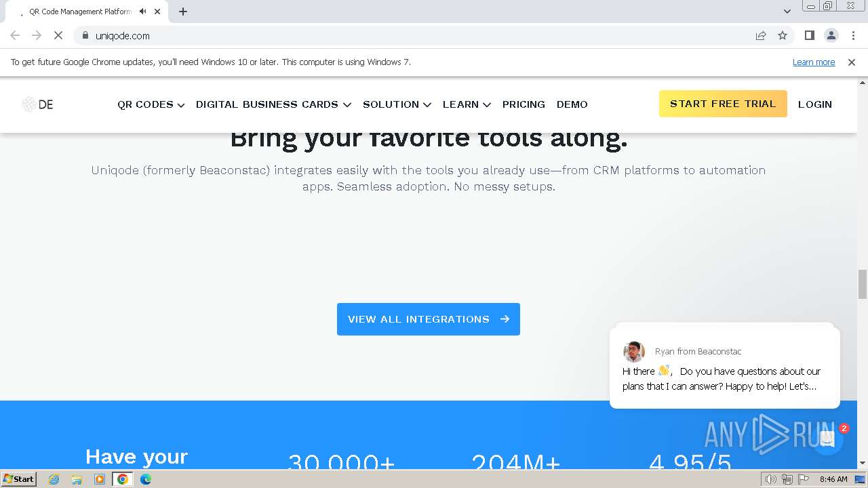The image size is (868, 488).
Task: Launch Internet Explorer from the taskbar
Action: pos(54,479)
